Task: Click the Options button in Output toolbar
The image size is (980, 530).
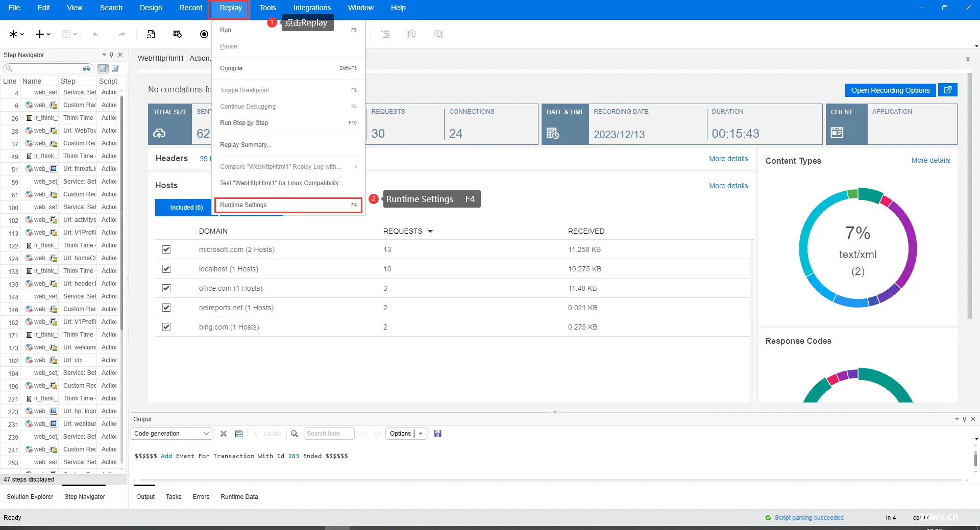Action: click(x=400, y=434)
